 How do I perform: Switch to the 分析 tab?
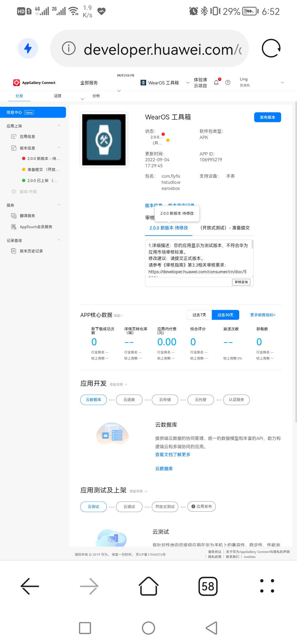(96, 96)
